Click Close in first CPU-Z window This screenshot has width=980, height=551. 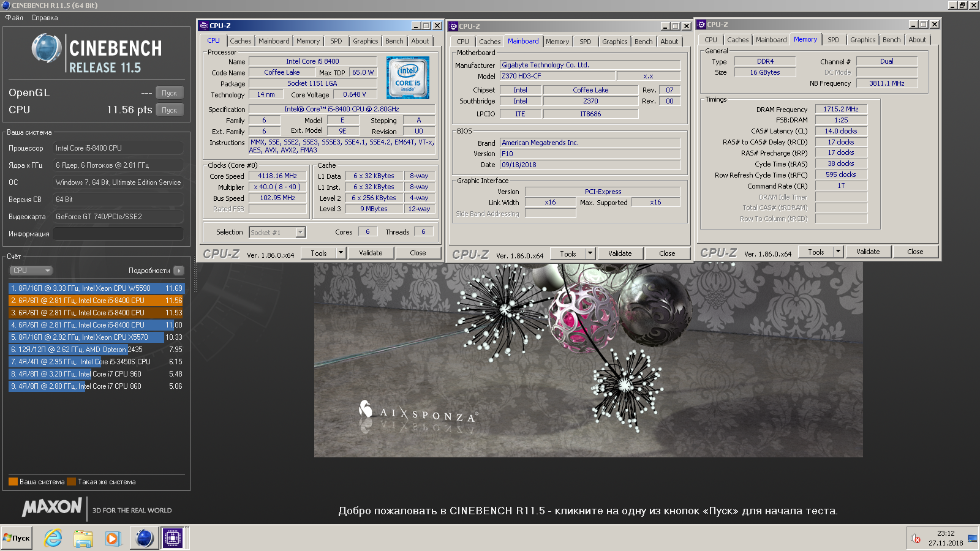coord(418,253)
